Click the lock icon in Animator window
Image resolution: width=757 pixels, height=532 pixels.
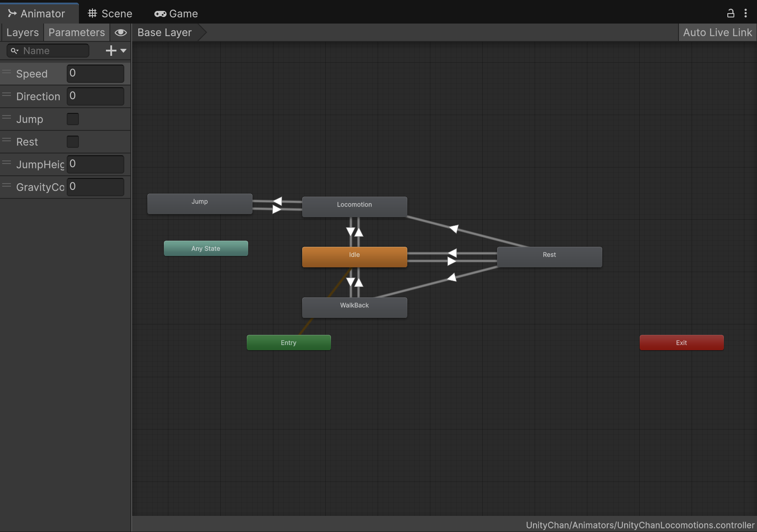[730, 14]
